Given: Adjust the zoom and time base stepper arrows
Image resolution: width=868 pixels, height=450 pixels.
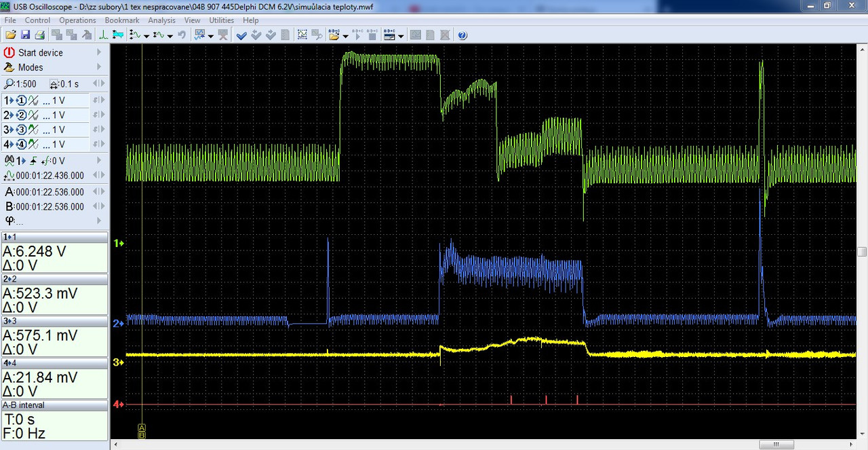Looking at the screenshot, I should [x=99, y=83].
